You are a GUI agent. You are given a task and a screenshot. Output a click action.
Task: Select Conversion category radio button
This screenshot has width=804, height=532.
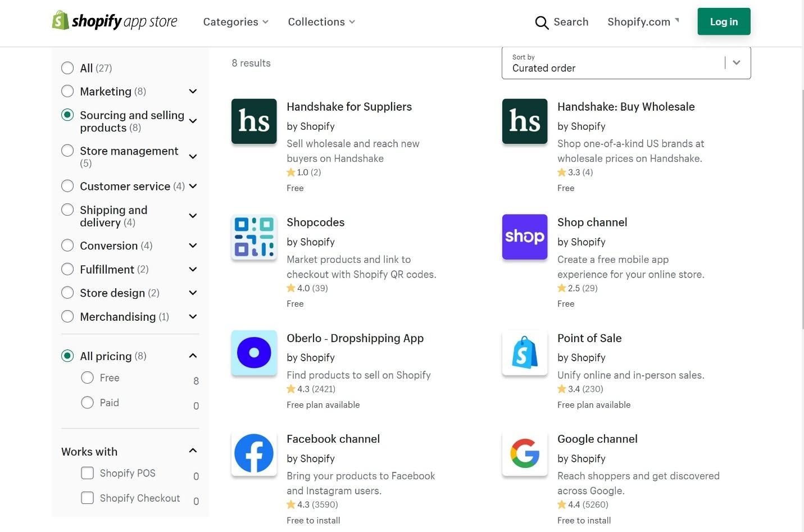tap(67, 245)
